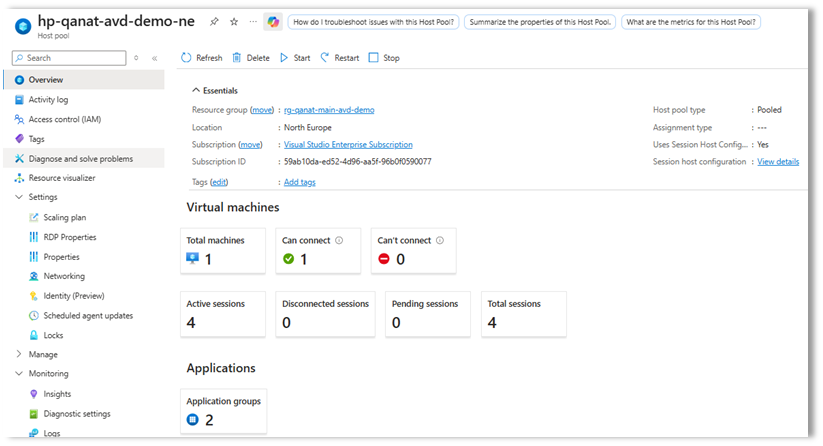Click the Start play icon

point(284,58)
